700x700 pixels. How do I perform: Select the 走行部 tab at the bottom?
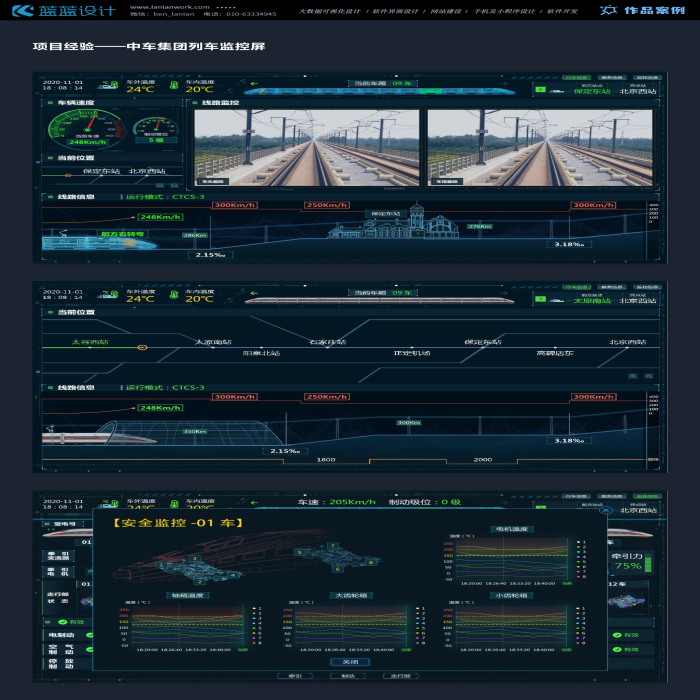400,676
